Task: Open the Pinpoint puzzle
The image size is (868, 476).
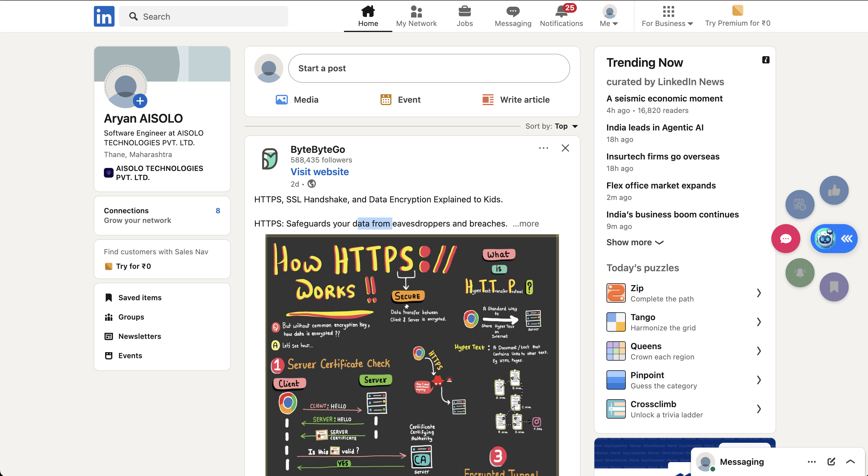Action: pyautogui.click(x=684, y=380)
